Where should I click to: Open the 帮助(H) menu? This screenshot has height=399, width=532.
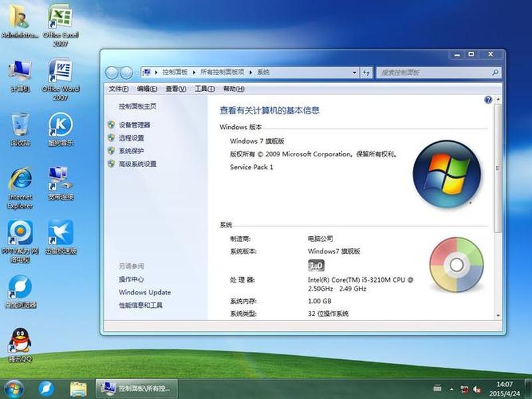click(x=234, y=89)
